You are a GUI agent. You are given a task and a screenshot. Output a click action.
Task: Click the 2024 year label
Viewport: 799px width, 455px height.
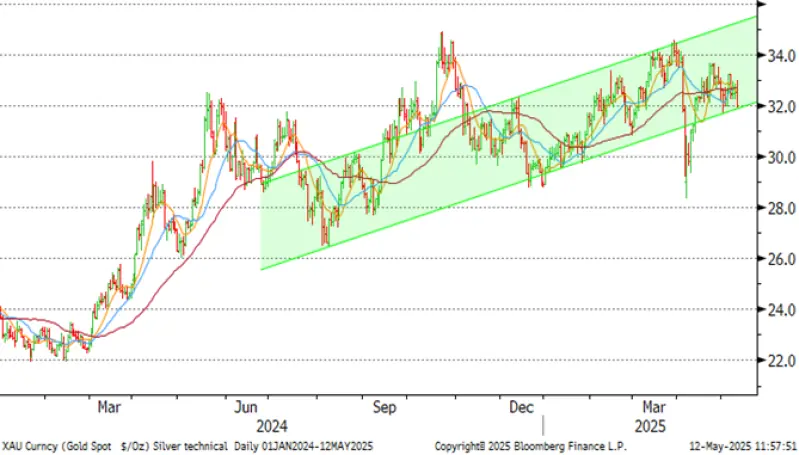(x=272, y=426)
